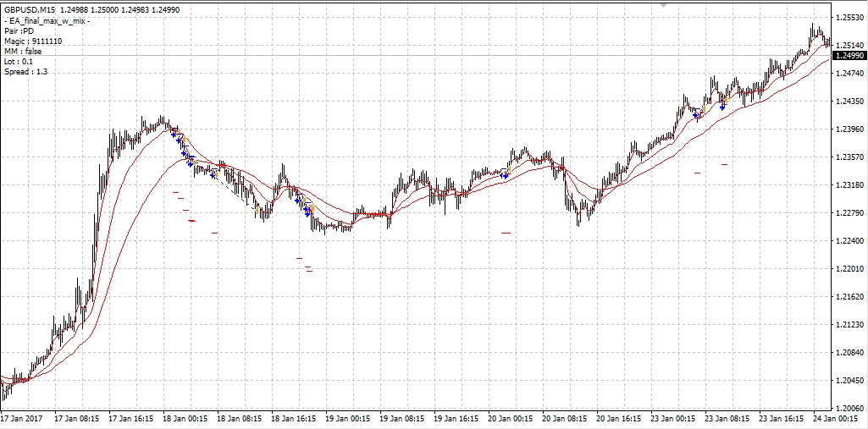Select the lowest red dash near the 1.22010 level

click(x=309, y=272)
